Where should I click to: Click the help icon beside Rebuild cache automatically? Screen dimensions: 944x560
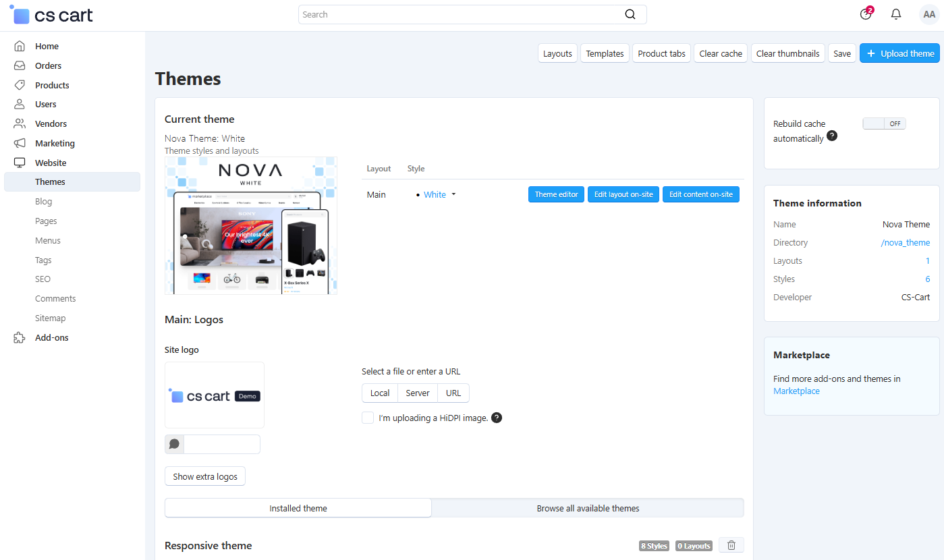[x=832, y=136]
